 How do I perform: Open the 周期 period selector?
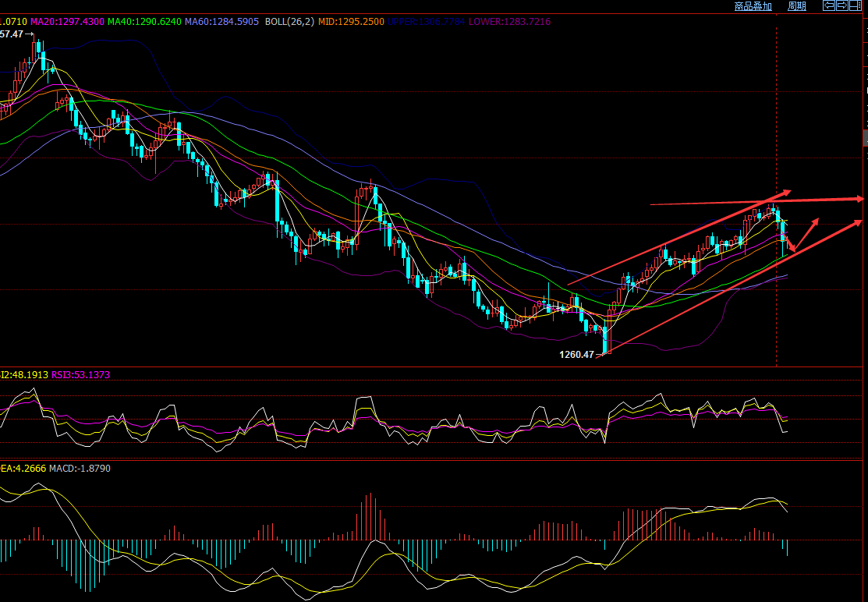click(796, 6)
